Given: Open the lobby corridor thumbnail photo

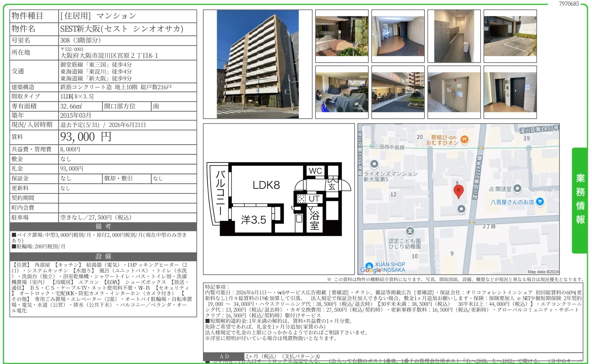Looking at the screenshot, I should click(398, 36).
